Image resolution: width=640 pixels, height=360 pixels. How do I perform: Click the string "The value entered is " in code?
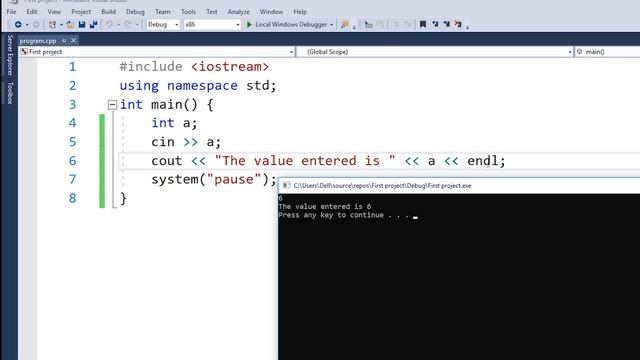(x=305, y=161)
